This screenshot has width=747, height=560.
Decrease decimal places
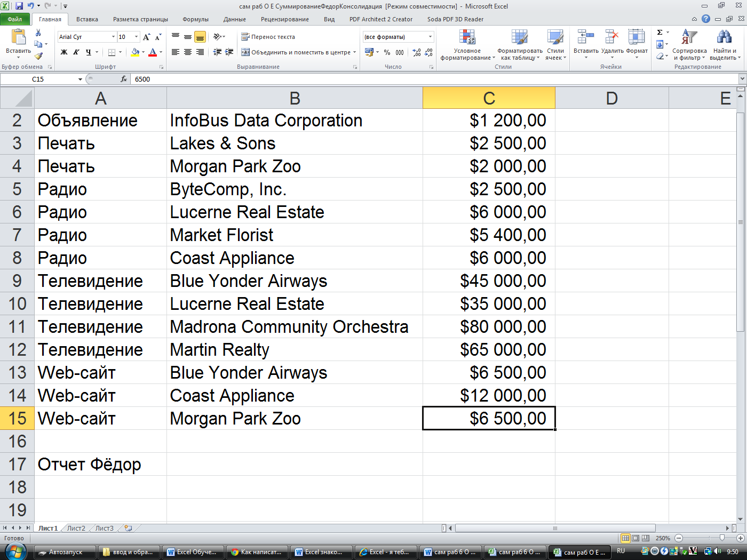tap(428, 52)
